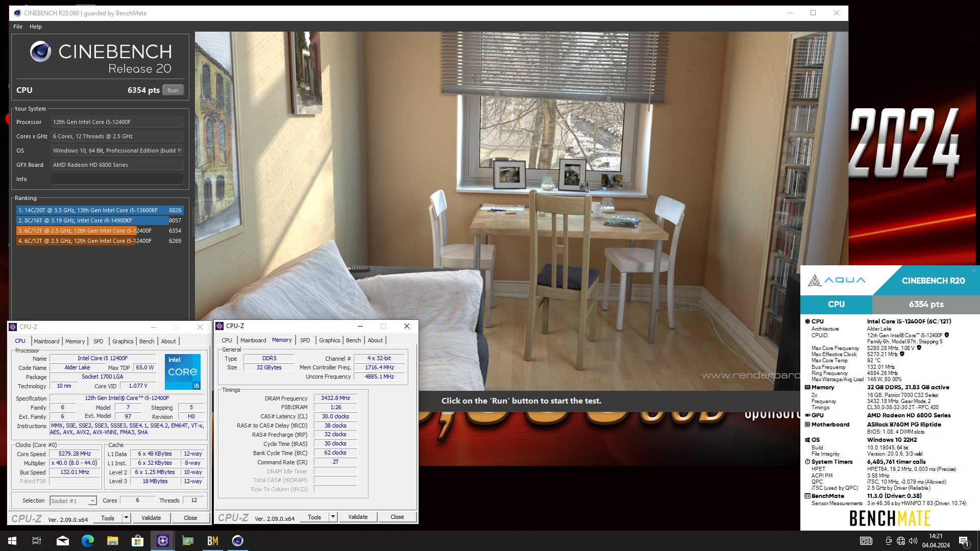The height and width of the screenshot is (551, 980).
Task: Switch to Mainboard tab in left CPU-Z window
Action: [x=46, y=341]
